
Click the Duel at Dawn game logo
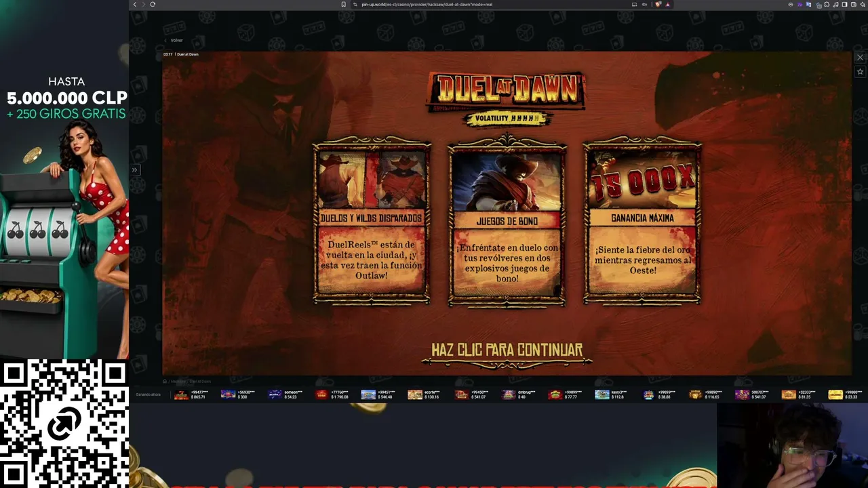[x=507, y=91]
